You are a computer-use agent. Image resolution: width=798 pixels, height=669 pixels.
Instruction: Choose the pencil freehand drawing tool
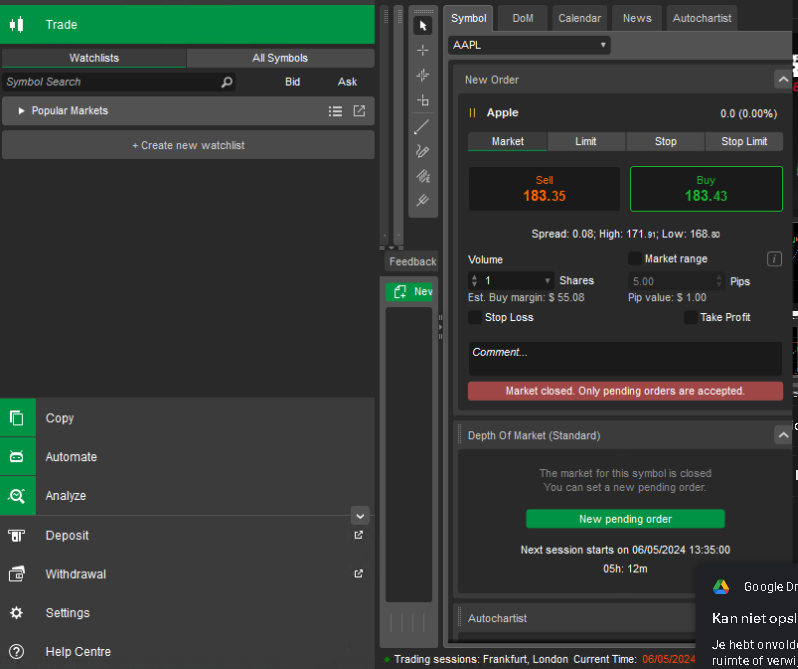[x=422, y=151]
